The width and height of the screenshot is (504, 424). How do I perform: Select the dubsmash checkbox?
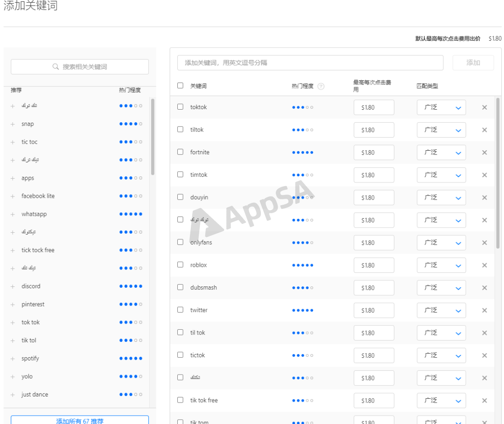(180, 287)
